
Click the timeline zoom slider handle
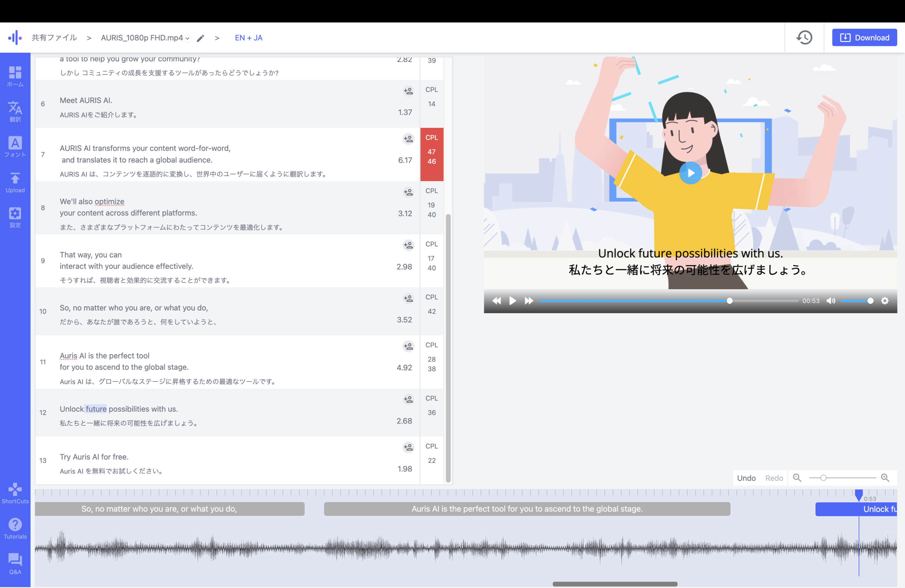[823, 478]
